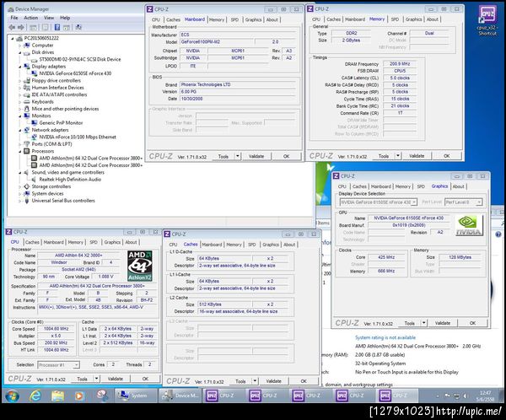This screenshot has width=506, height=420.
Task: Click Validate in Graphics CPU-Z window
Action: tap(442, 323)
